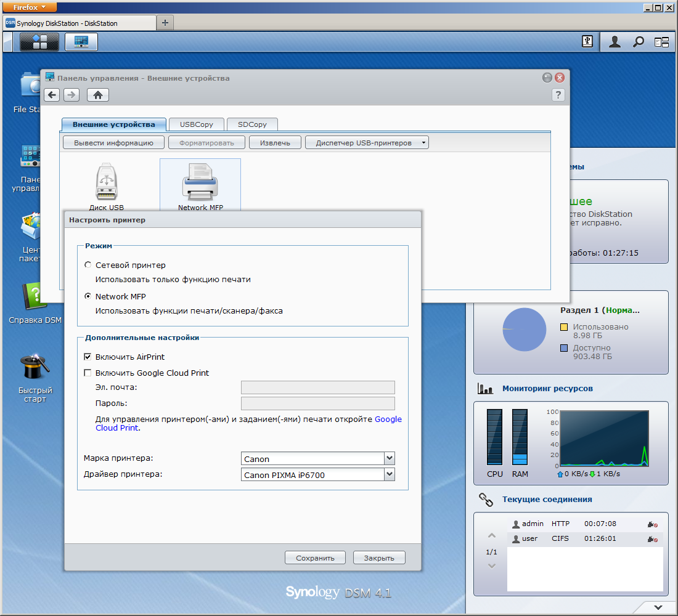Go back in Control Panel
Screen dimensions: 678x616
(52, 95)
